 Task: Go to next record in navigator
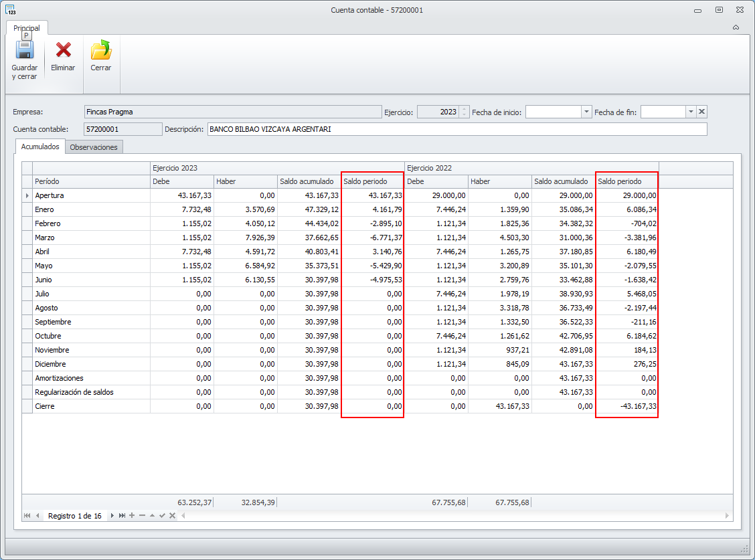(112, 516)
